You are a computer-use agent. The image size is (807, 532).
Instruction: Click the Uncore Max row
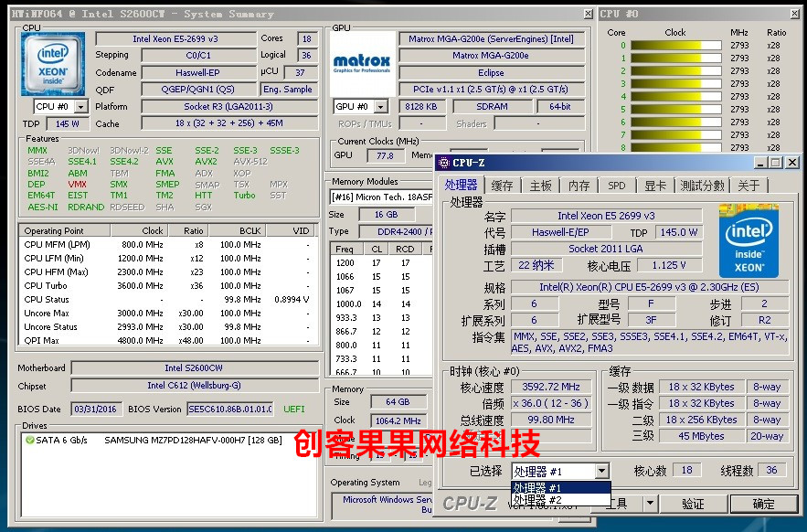pos(168,314)
